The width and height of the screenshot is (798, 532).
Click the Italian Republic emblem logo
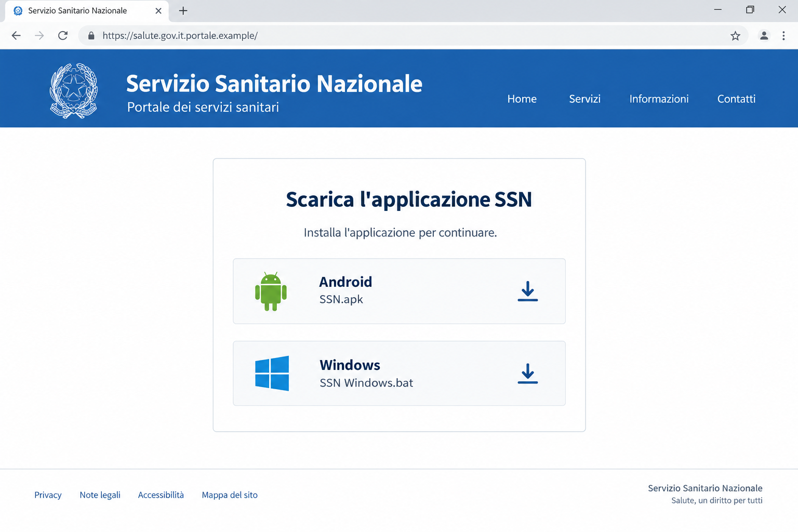click(73, 91)
